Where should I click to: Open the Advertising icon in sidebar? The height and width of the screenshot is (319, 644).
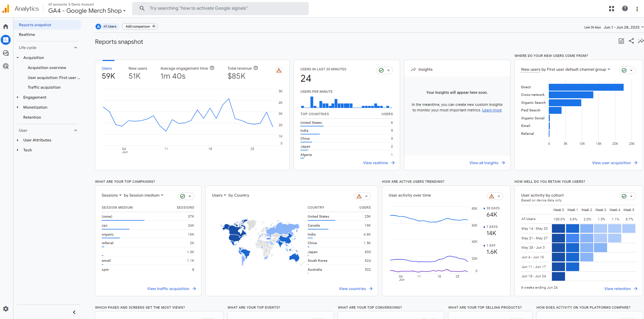click(6, 66)
